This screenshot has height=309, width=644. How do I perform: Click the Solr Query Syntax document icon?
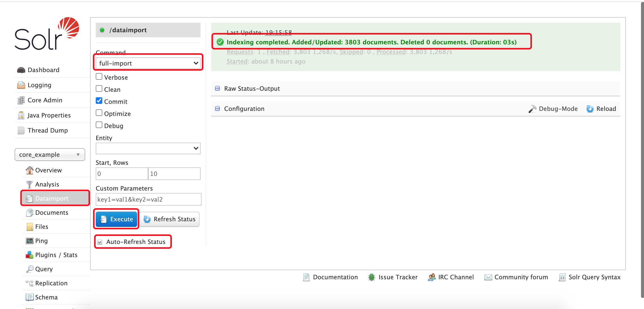[x=562, y=277]
